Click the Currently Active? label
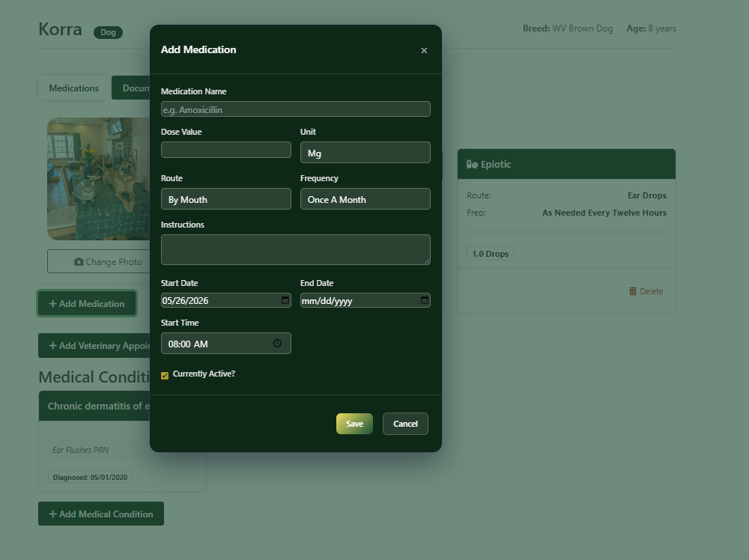 (x=204, y=374)
